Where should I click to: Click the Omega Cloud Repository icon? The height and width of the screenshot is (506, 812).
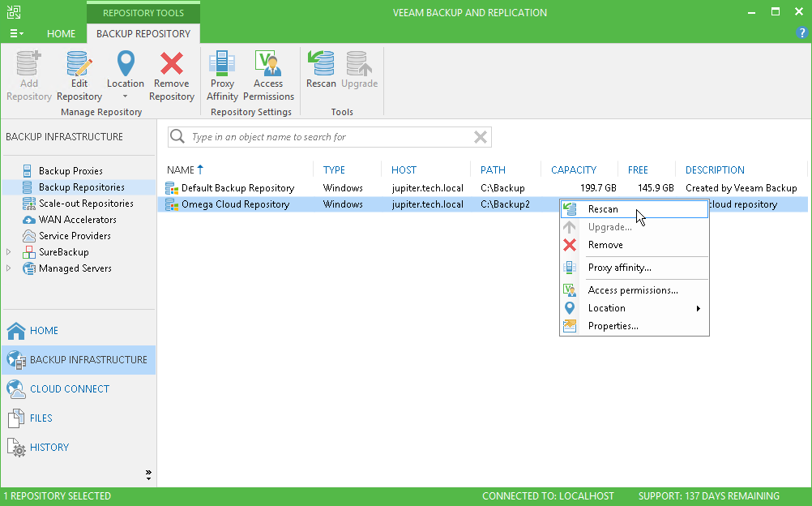172,204
